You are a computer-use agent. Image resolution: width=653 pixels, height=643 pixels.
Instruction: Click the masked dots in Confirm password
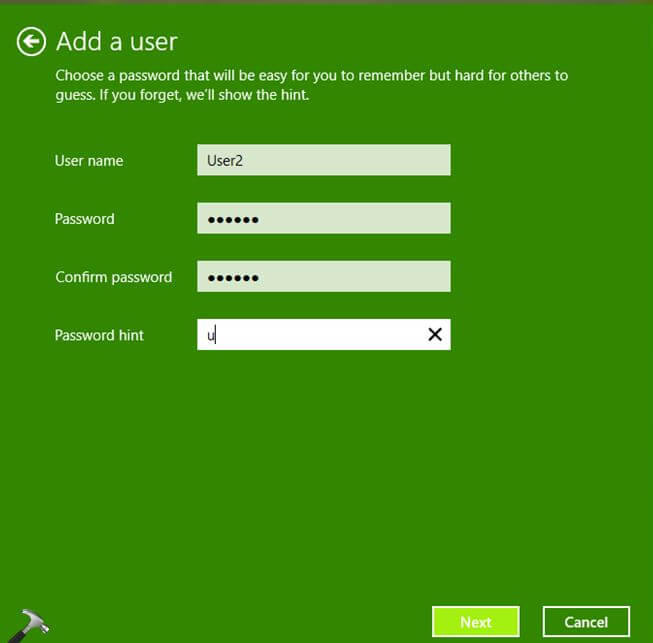point(232,278)
